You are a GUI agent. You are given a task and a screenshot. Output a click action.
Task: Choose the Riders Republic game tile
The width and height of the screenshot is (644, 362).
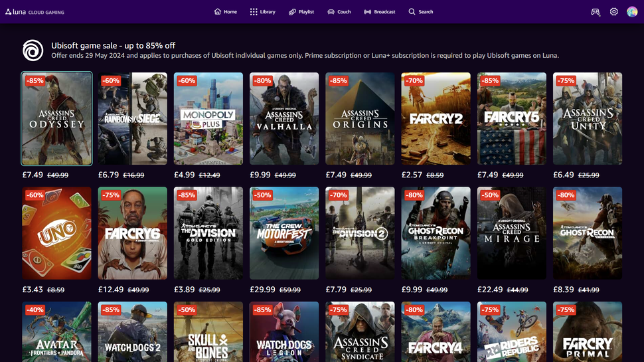[512, 332]
